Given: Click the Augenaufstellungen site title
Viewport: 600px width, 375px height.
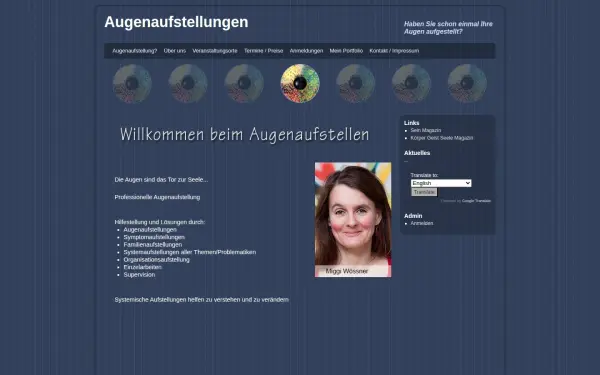Looking at the screenshot, I should 176,22.
